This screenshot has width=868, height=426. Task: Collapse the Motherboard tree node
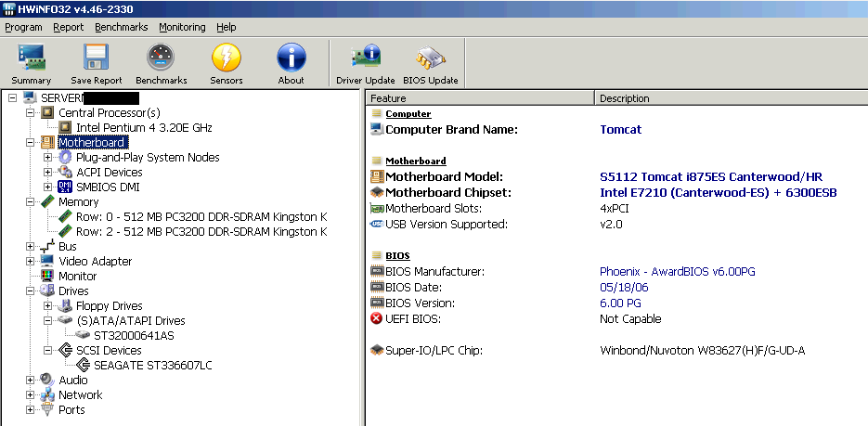point(30,143)
